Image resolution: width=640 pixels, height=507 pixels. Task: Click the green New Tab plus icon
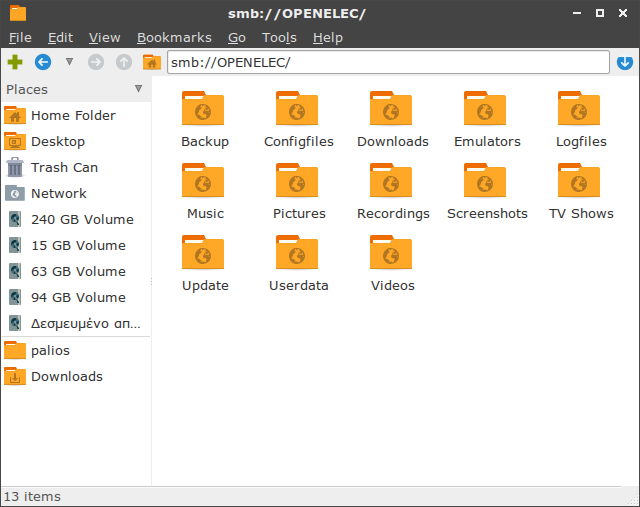click(15, 62)
